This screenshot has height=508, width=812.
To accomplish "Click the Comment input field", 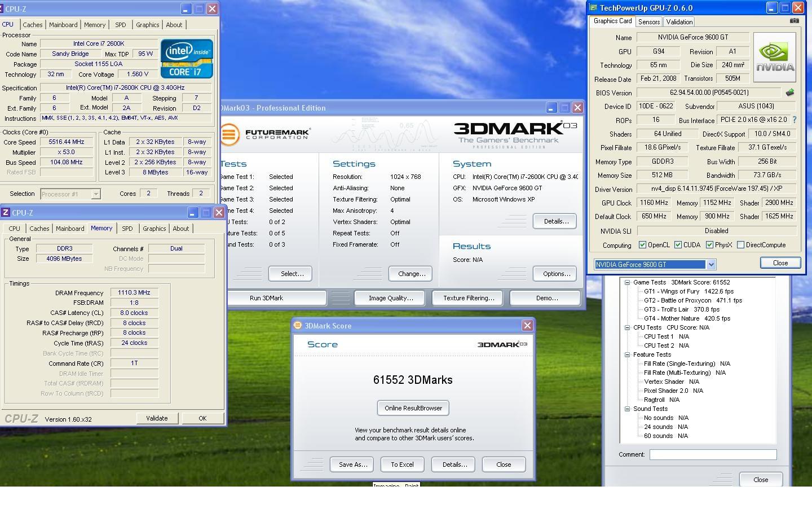I will coord(713,454).
